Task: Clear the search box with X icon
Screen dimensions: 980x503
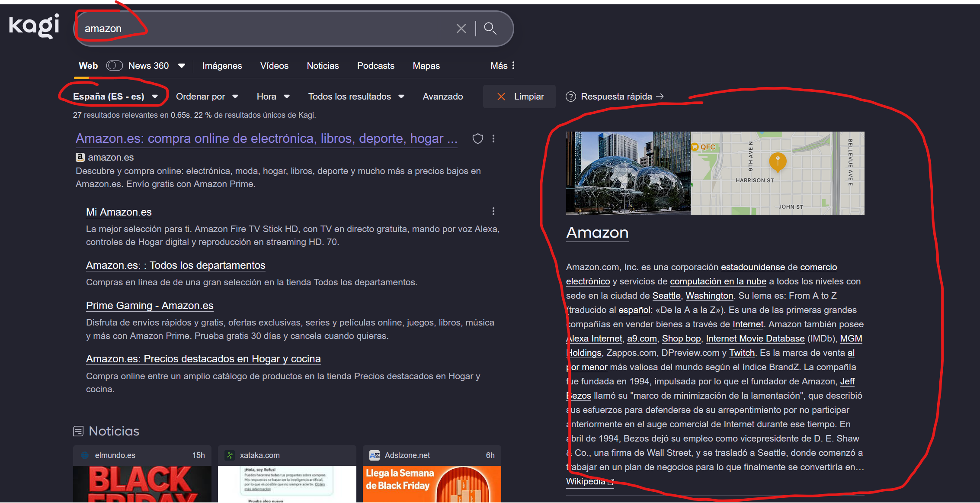Action: coord(461,29)
